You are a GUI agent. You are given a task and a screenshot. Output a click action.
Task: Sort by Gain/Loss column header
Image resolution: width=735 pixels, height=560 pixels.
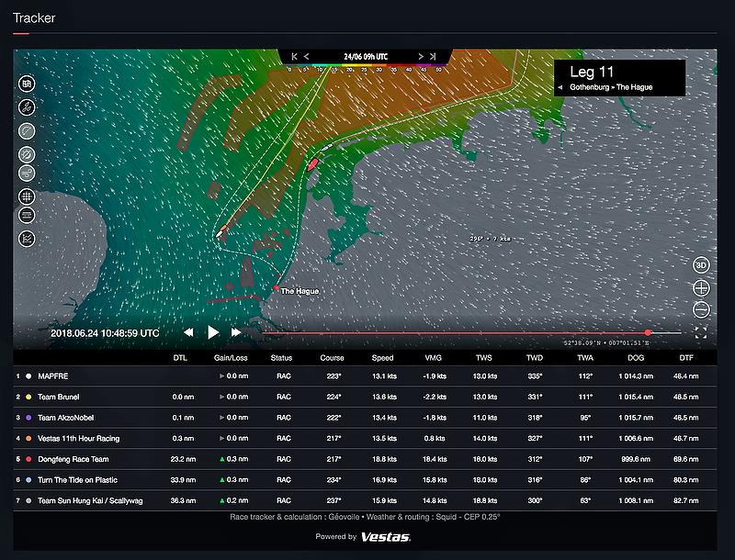click(x=231, y=358)
